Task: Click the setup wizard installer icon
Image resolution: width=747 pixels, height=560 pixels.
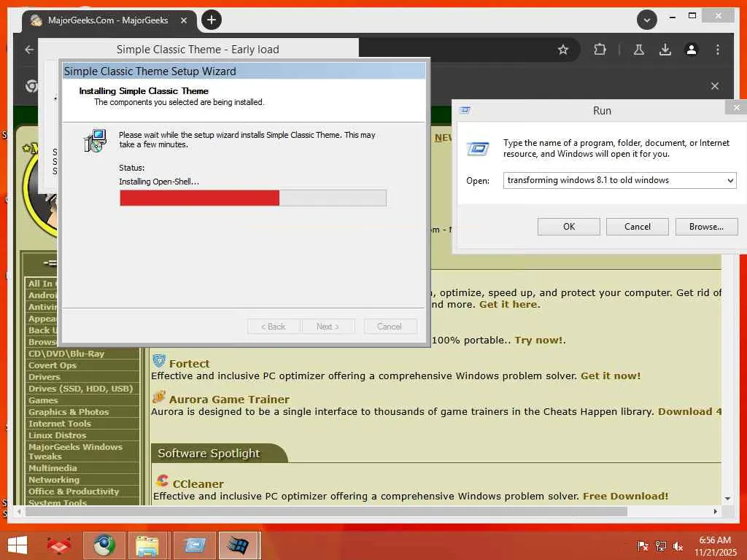Action: click(x=96, y=141)
